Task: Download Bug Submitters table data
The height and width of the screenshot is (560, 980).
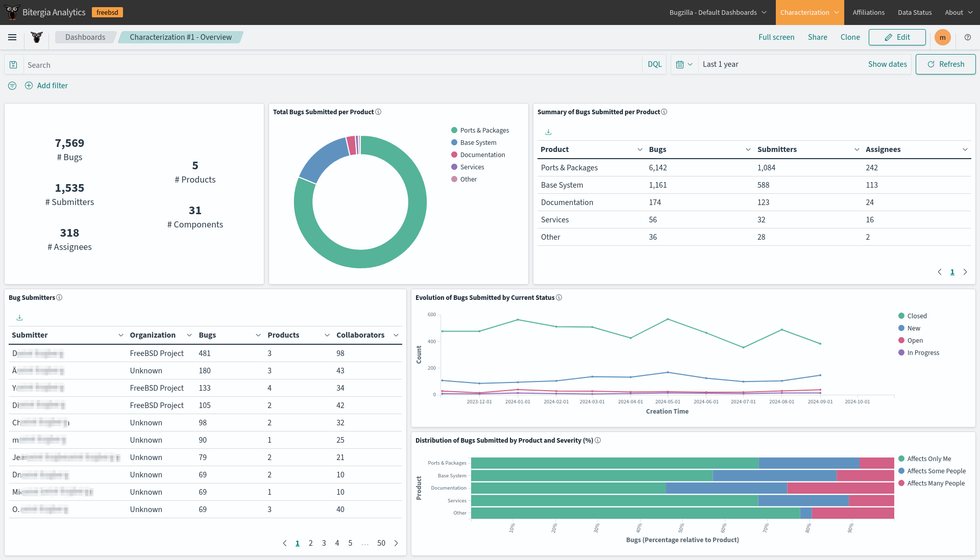Action: point(19,318)
